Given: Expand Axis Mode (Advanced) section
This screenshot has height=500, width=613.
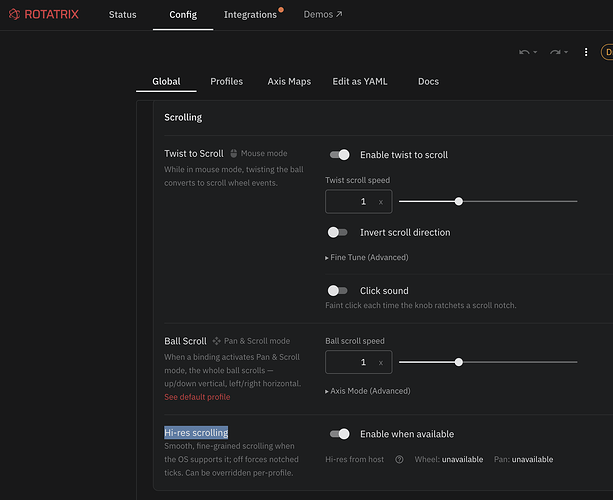Looking at the screenshot, I should (367, 391).
